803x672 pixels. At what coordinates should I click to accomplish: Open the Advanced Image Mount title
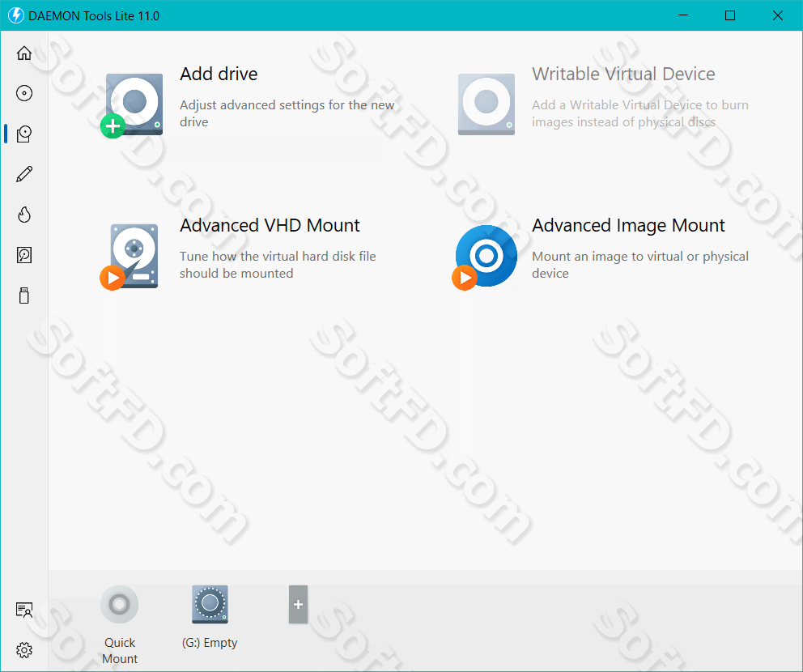pyautogui.click(x=628, y=225)
